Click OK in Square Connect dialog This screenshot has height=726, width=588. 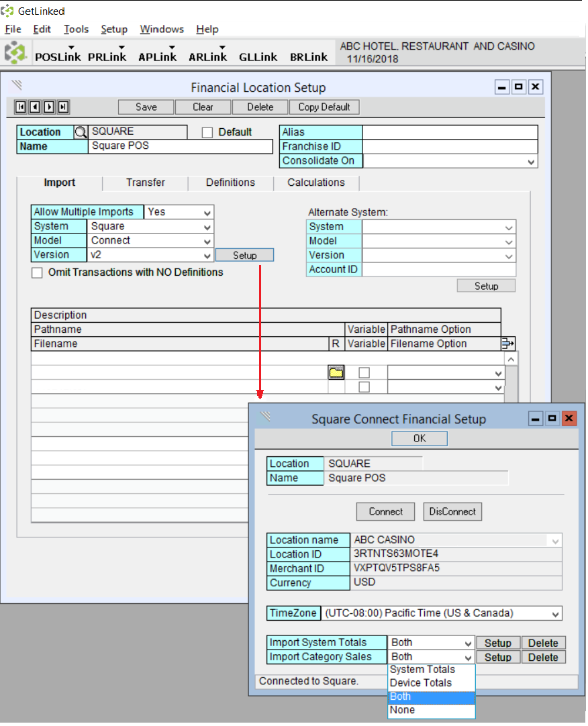click(x=420, y=438)
